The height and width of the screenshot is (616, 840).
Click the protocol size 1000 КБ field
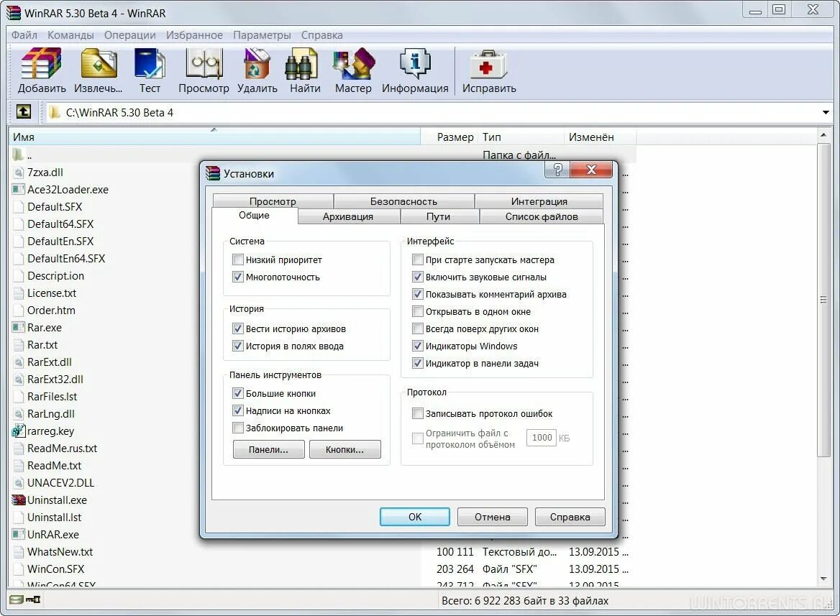pos(542,438)
